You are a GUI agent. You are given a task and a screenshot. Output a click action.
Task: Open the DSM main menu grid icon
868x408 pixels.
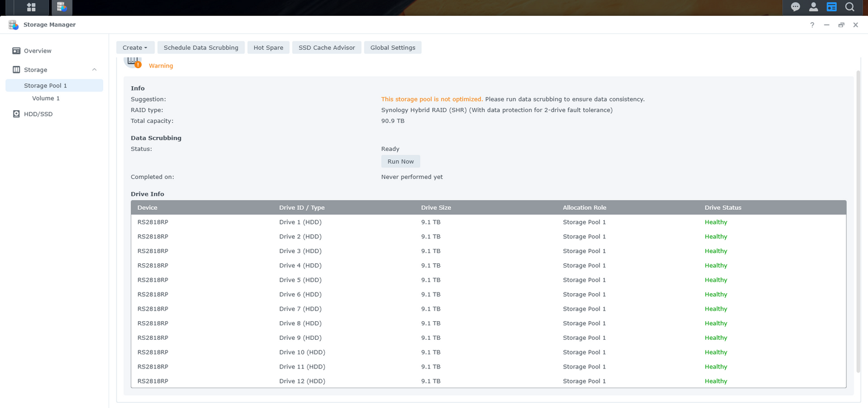point(31,8)
